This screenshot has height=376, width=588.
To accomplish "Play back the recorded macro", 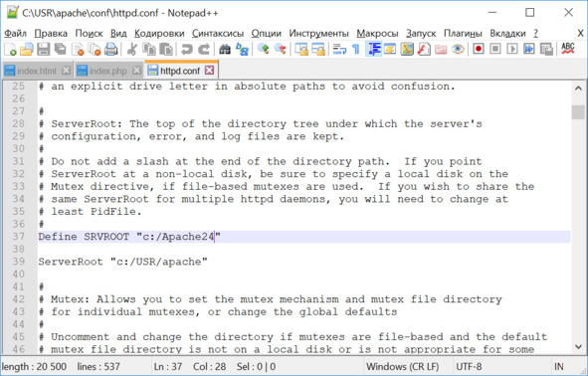I will coord(512,49).
